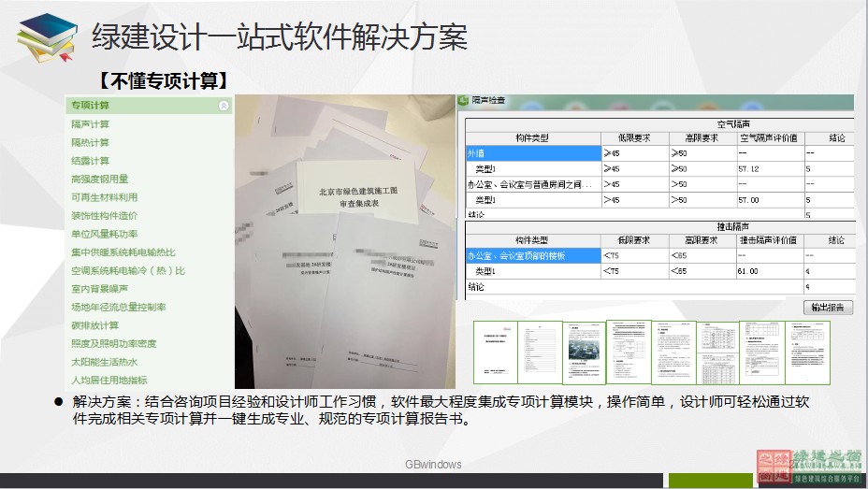Screen dimensions: 868x489
Task: Choose 高强度钢用量 calculation
Action: point(100,179)
